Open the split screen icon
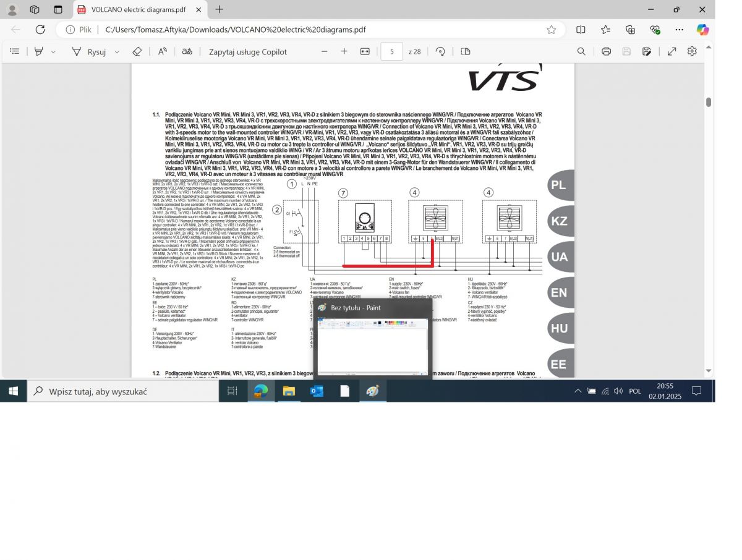Image resolution: width=742 pixels, height=560 pixels. coord(581,30)
